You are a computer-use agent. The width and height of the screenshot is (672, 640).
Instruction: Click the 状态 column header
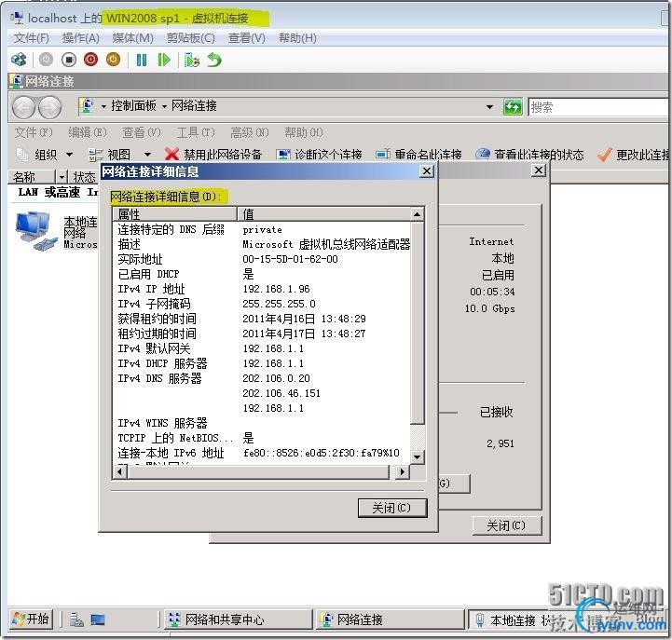point(84,176)
